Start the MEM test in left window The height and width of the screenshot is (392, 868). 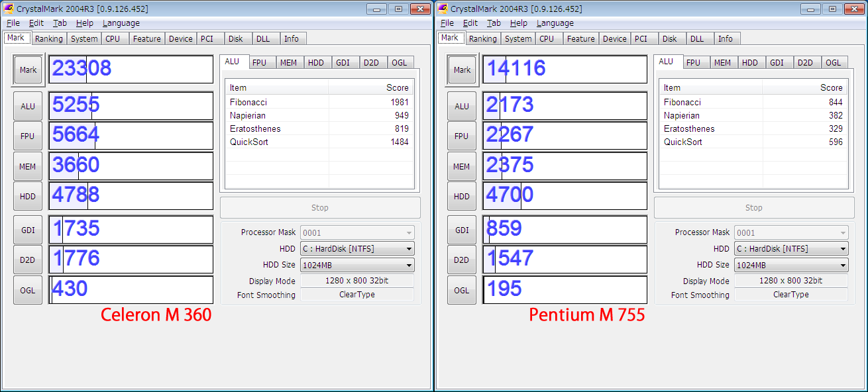click(x=28, y=166)
